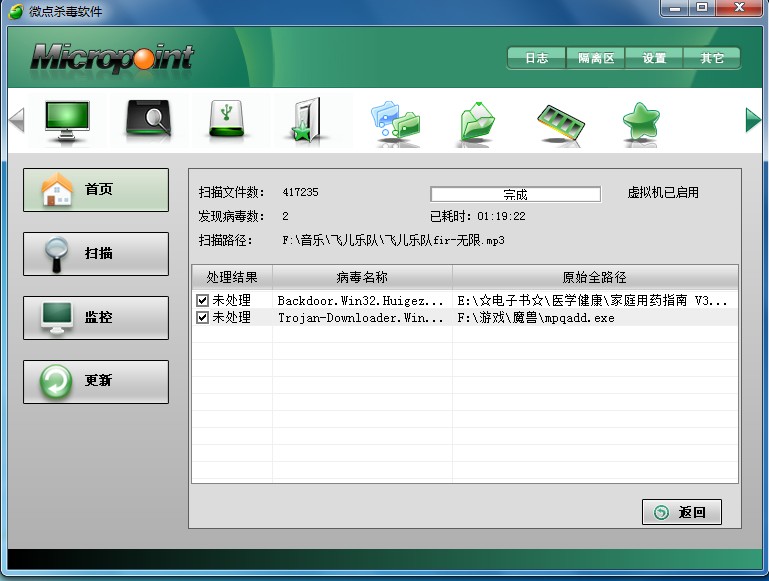Viewport: 769px width, 581px height.
Task: Open the 设置 settings menu
Action: [x=654, y=58]
